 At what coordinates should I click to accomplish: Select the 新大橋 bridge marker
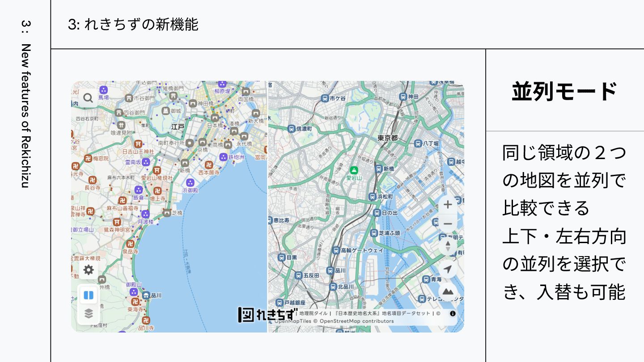click(255, 114)
